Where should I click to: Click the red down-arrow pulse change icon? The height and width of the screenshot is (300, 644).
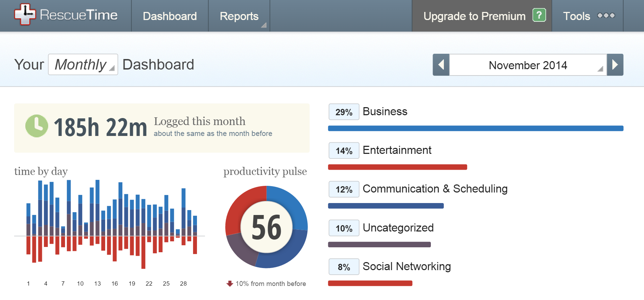click(230, 283)
